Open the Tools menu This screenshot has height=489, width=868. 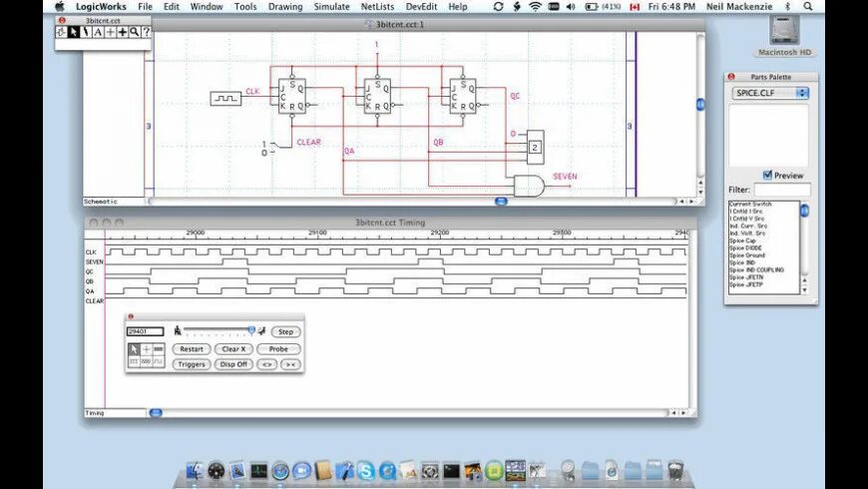(x=245, y=7)
